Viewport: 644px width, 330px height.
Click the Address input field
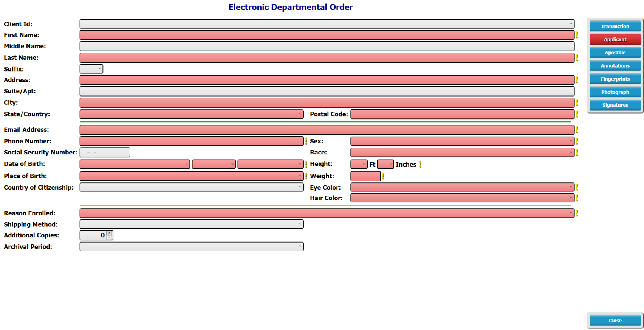pyautogui.click(x=327, y=80)
